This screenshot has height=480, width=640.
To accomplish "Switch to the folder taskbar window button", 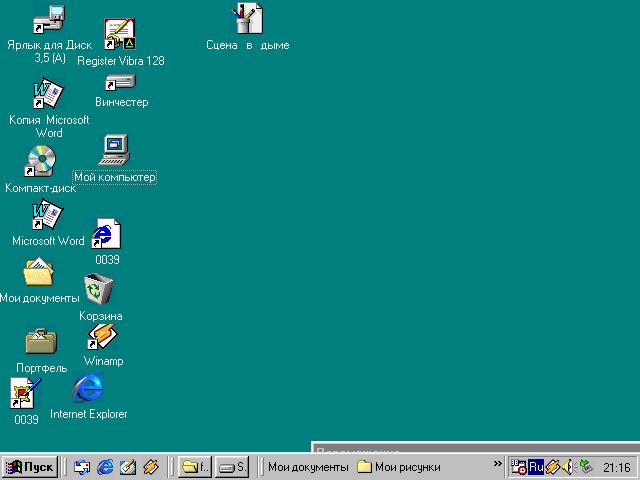I will pos(195,467).
